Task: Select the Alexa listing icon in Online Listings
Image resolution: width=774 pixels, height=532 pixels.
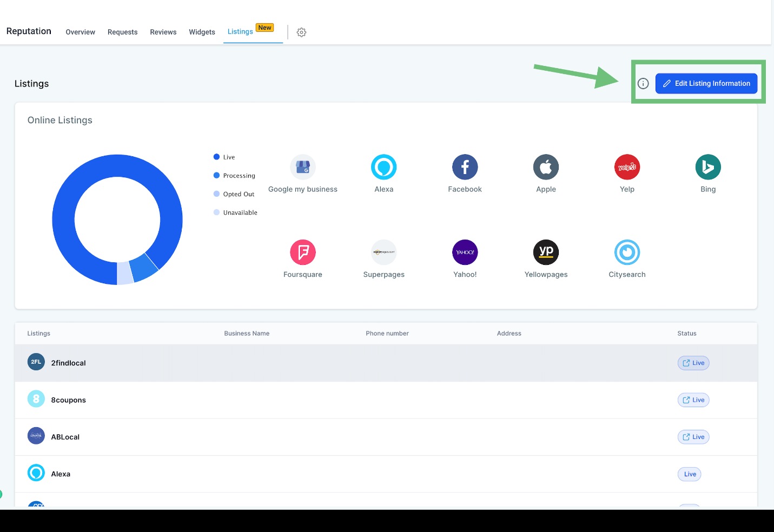Action: (x=384, y=167)
